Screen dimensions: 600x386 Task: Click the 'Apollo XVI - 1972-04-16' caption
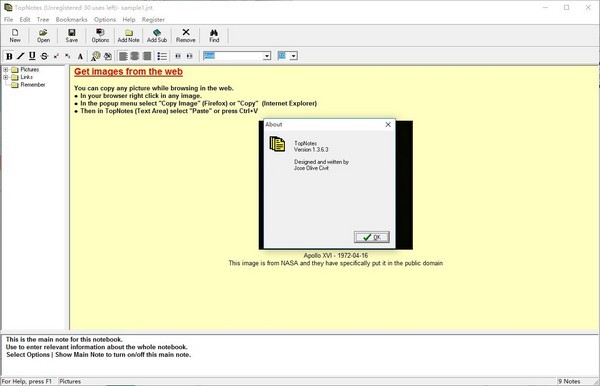click(336, 256)
